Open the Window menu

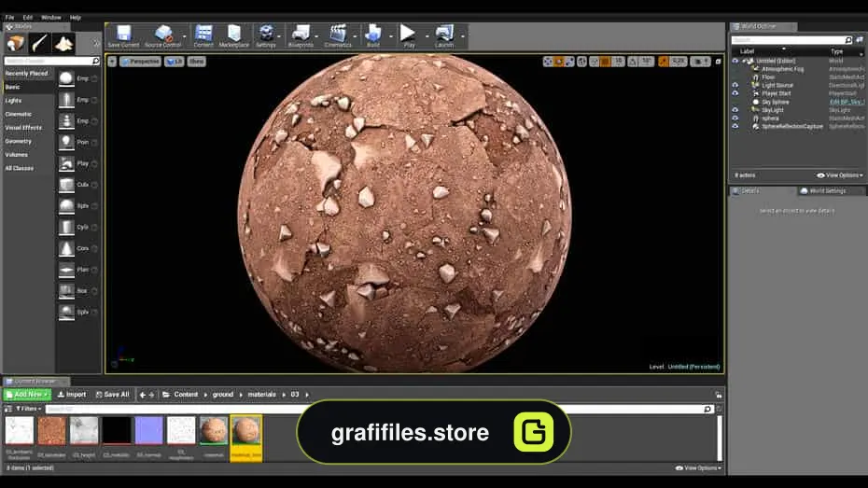coord(51,18)
